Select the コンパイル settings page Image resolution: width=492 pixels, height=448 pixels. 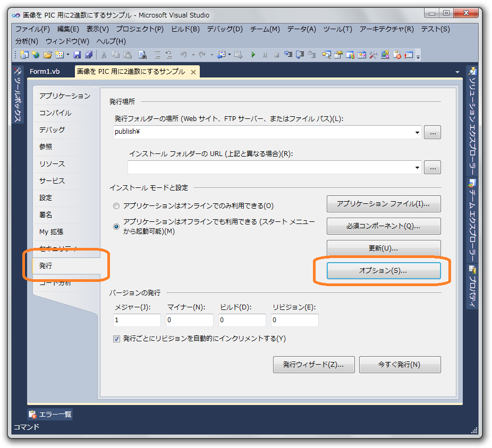click(55, 113)
